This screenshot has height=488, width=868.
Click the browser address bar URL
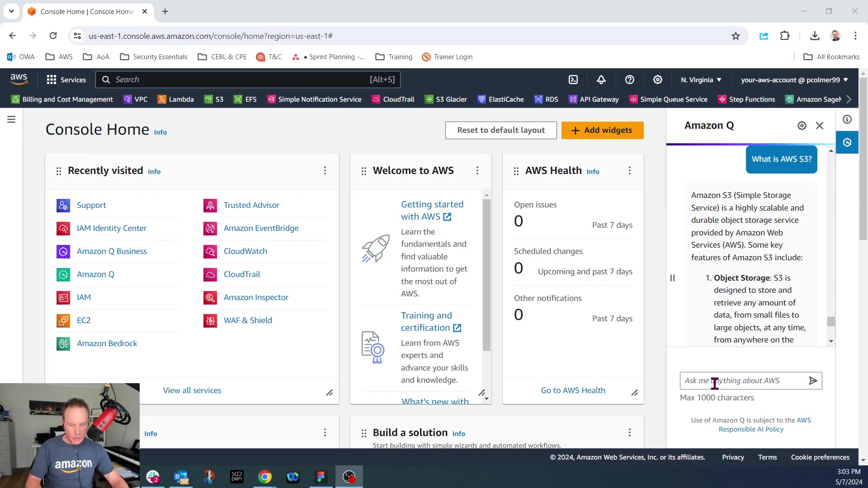click(211, 36)
